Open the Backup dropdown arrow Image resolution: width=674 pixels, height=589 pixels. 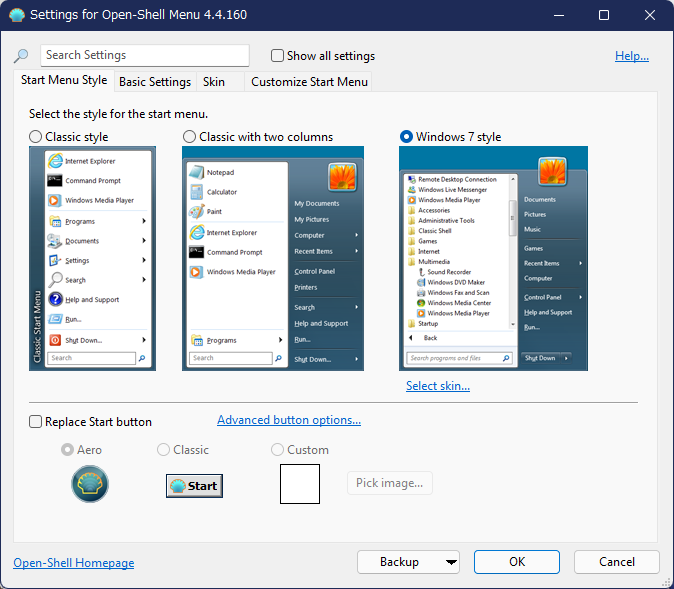(x=451, y=562)
